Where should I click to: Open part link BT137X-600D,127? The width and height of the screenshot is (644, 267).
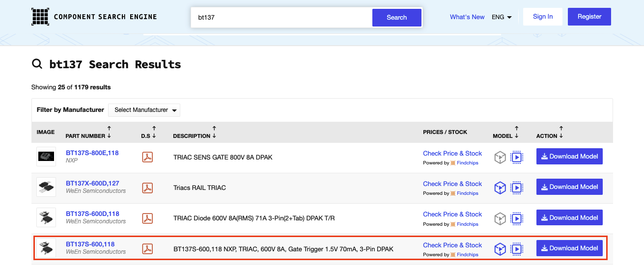click(93, 183)
